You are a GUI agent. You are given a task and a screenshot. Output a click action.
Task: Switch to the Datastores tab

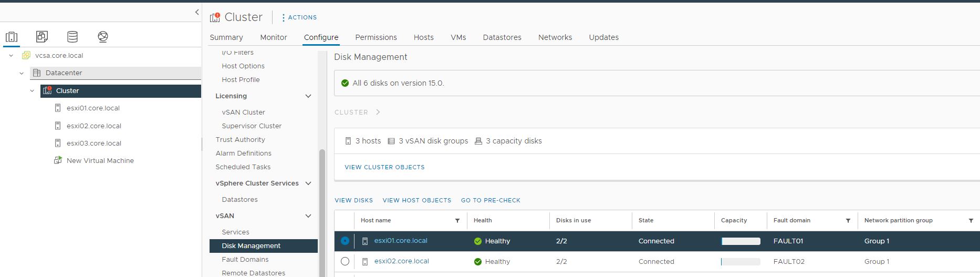502,37
